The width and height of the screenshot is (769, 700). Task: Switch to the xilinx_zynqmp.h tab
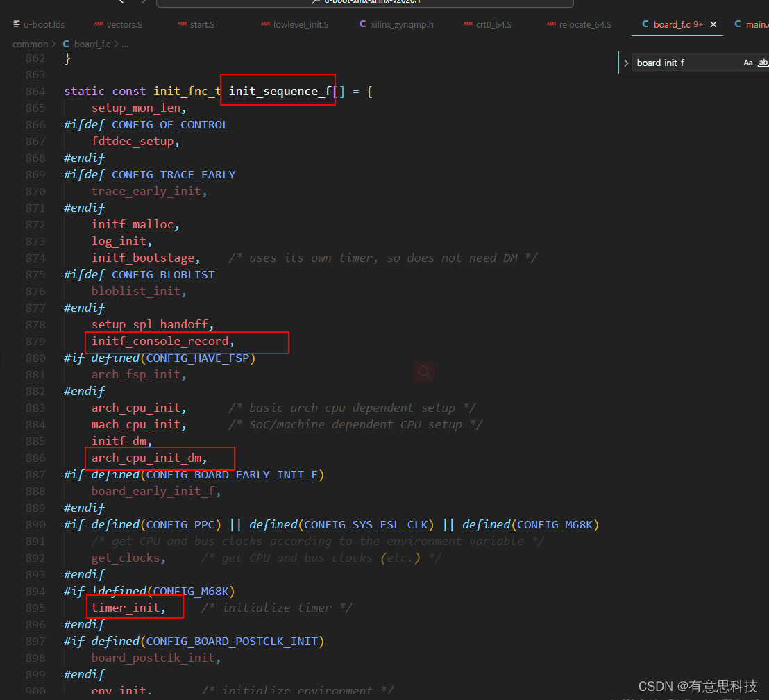click(396, 24)
